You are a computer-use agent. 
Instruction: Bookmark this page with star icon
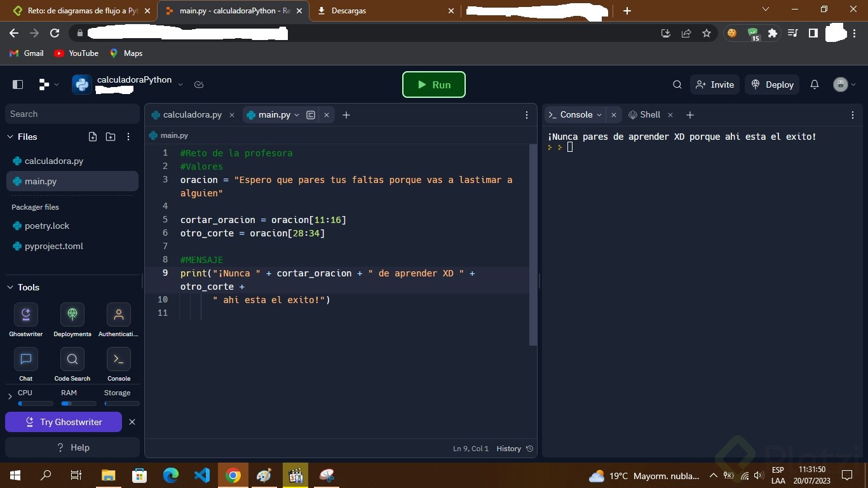707,33
